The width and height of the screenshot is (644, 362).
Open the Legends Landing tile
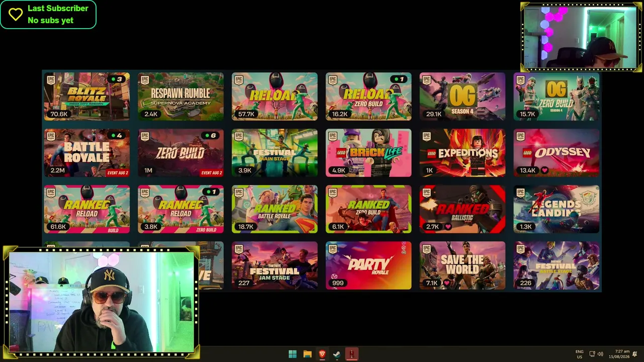556,209
